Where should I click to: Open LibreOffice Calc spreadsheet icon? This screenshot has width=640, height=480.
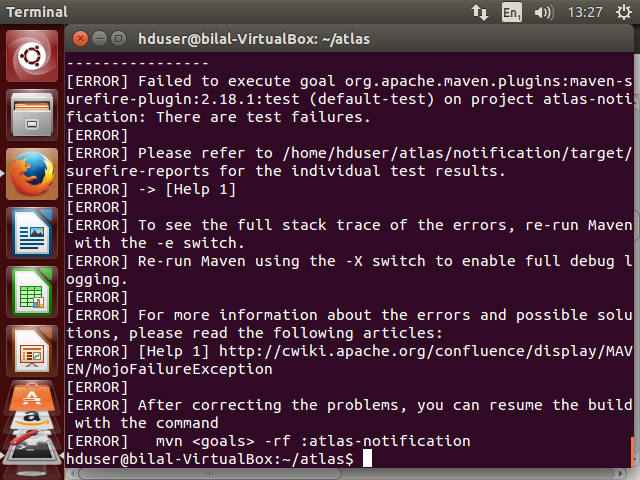click(x=32, y=292)
